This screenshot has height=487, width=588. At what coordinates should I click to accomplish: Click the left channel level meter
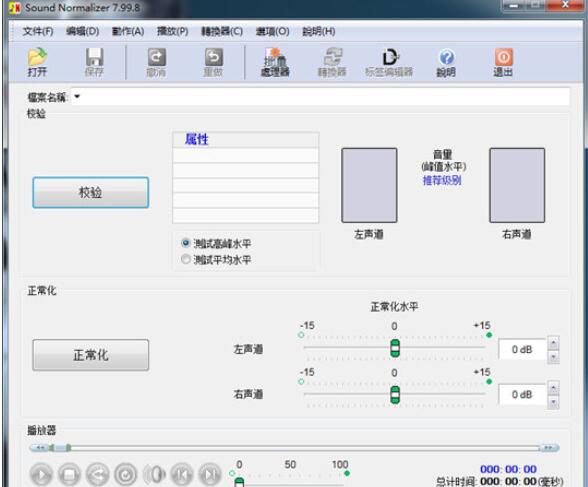[369, 185]
